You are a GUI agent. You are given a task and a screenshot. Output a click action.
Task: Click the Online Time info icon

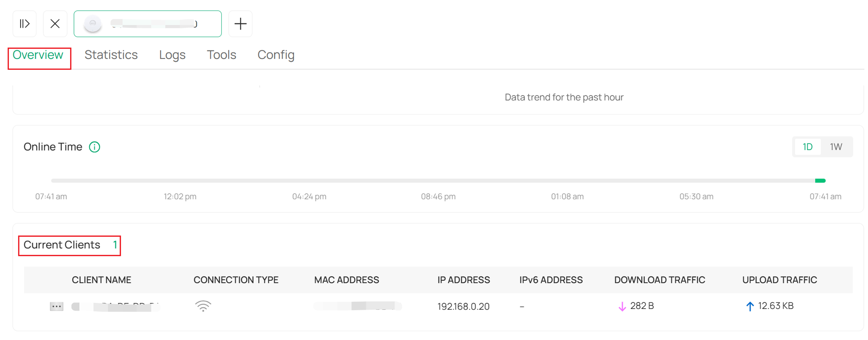point(94,147)
